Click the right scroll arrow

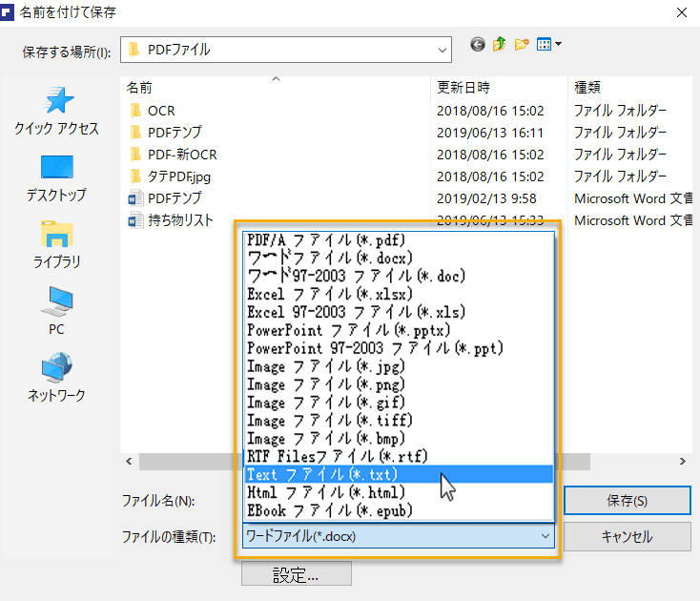tap(682, 461)
